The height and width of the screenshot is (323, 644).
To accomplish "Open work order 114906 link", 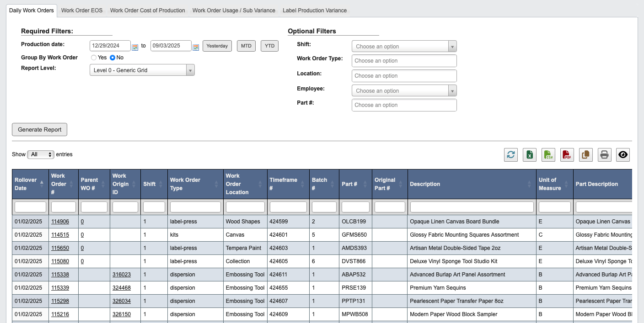I will coord(60,221).
